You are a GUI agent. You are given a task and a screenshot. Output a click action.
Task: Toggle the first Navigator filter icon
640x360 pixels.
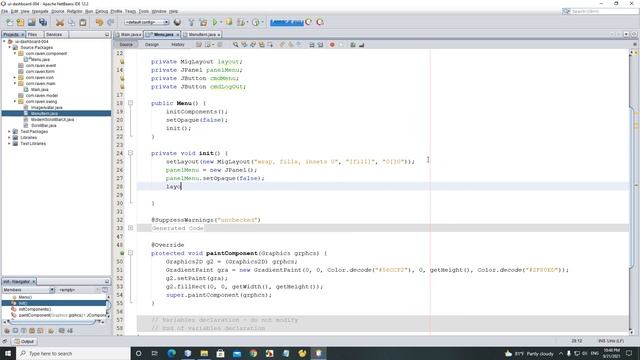point(7,331)
